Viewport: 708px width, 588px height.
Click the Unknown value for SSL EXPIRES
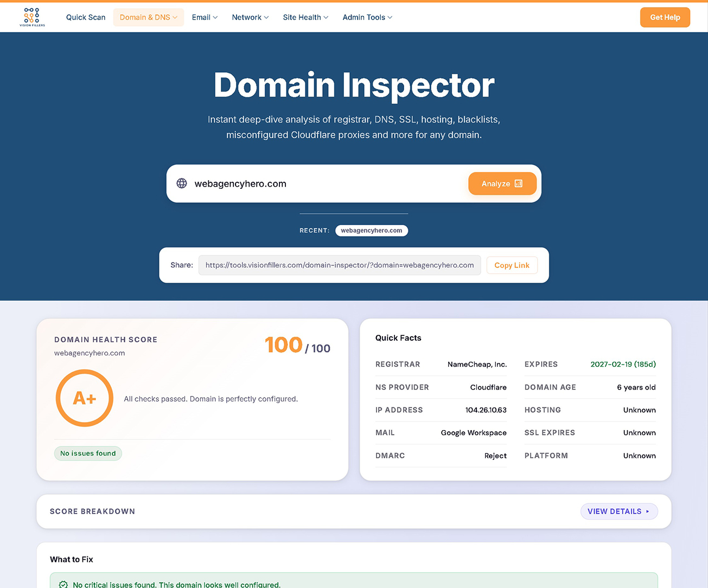tap(640, 433)
